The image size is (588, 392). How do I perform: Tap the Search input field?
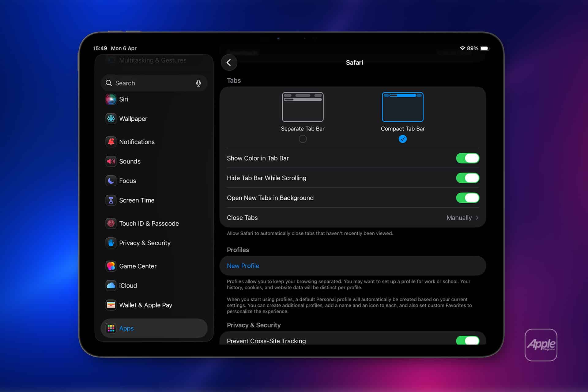(x=154, y=83)
